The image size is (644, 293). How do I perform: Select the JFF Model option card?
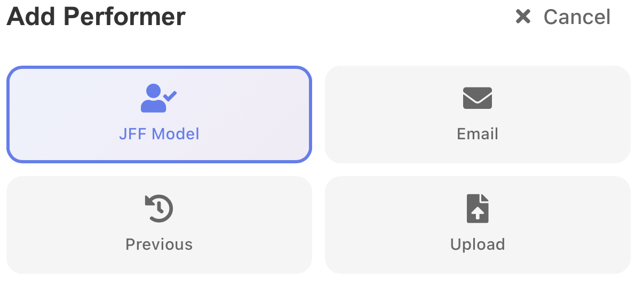click(159, 114)
